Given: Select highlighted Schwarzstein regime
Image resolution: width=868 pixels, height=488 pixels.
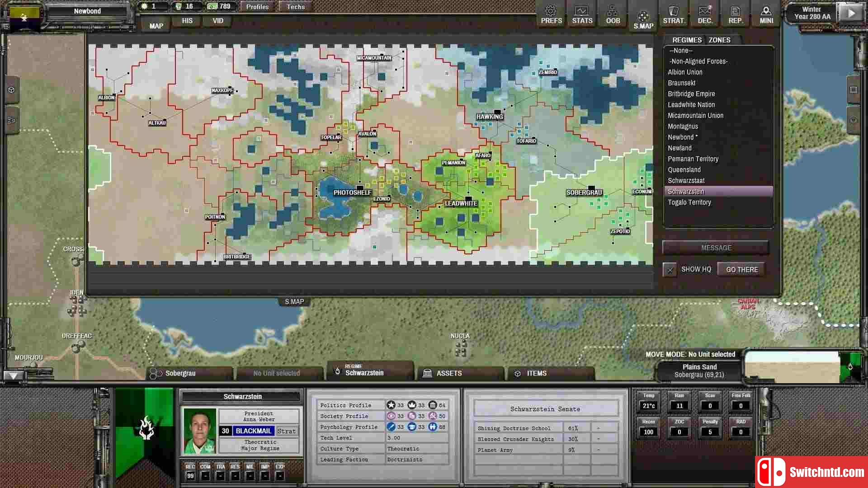Looking at the screenshot, I should click(718, 192).
